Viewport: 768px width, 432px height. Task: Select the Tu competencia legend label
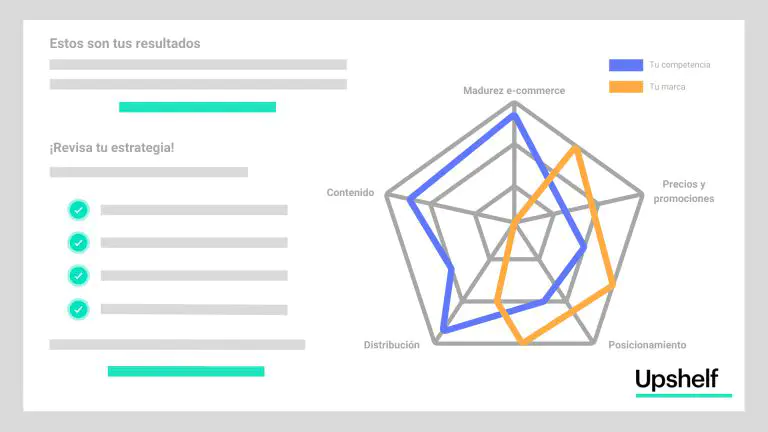click(x=679, y=65)
